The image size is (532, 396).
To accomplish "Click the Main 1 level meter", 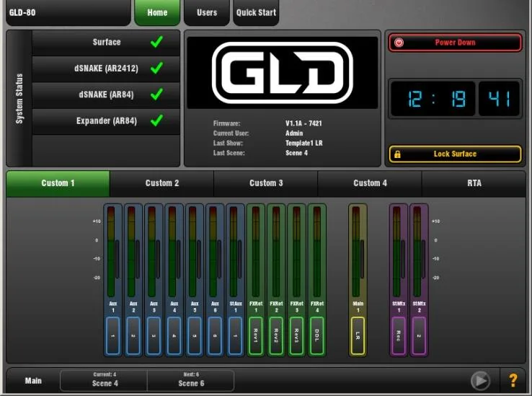I will coord(355,252).
